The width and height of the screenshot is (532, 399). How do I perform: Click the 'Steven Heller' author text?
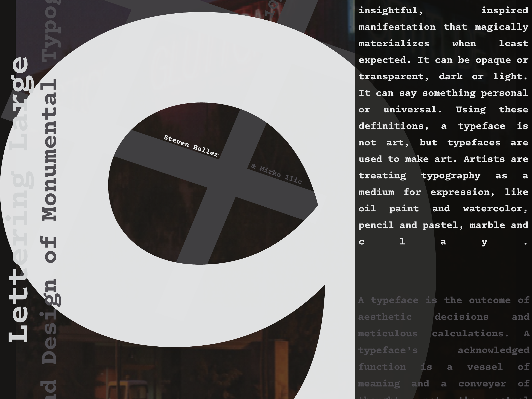pos(191,146)
